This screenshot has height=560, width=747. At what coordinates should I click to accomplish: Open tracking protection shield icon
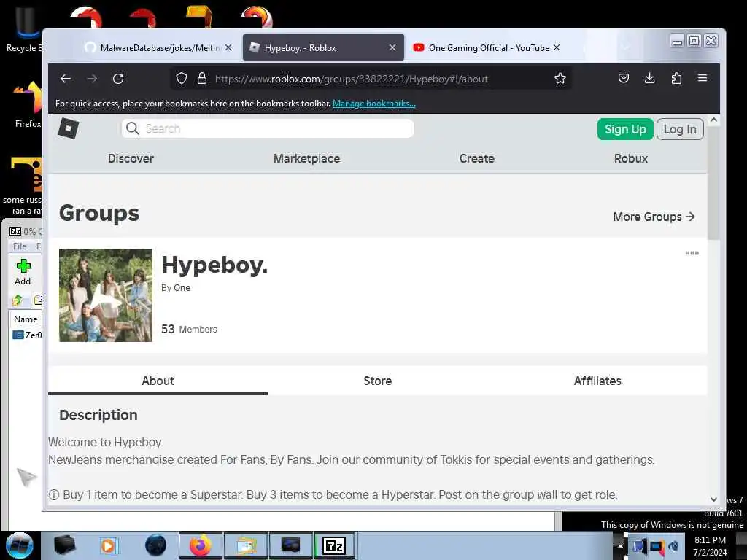point(182,79)
